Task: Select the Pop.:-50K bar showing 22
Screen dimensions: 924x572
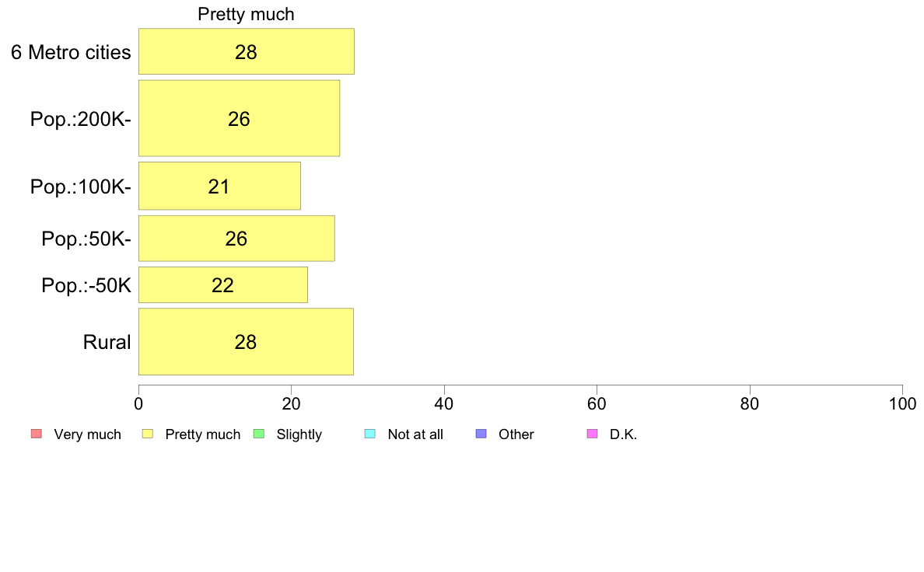Action: [x=222, y=284]
